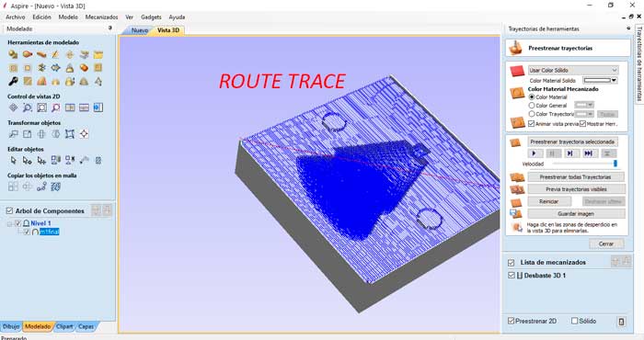Toggle the Animar vista previa checkbox

[531, 123]
